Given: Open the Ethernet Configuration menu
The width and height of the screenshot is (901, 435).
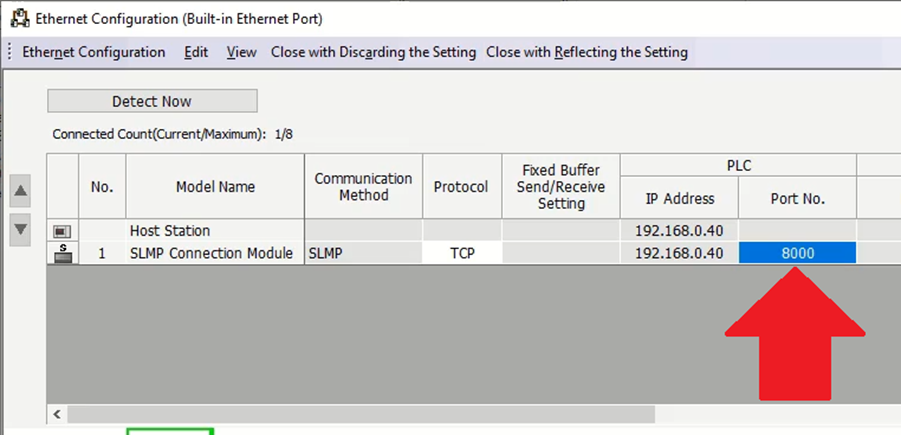Looking at the screenshot, I should coord(94,52).
